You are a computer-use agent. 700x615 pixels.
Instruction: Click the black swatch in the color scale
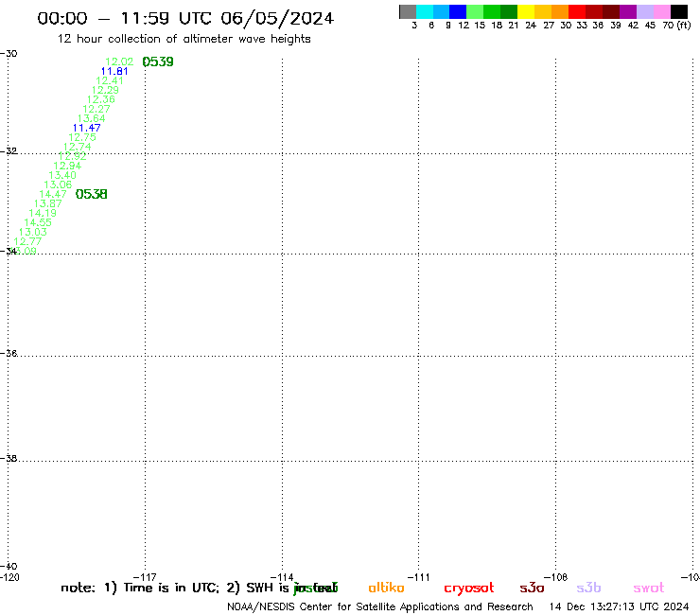tap(678, 12)
